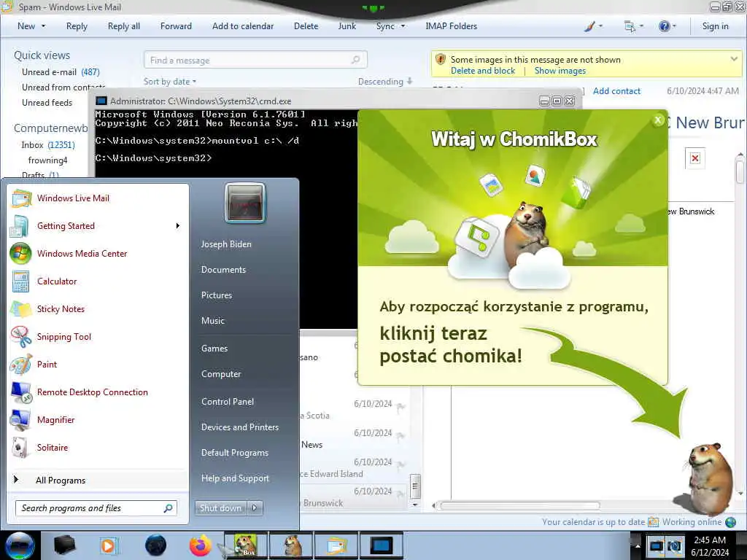This screenshot has width=747, height=560.
Task: Click the user account picture in Start menu
Action: (245, 203)
